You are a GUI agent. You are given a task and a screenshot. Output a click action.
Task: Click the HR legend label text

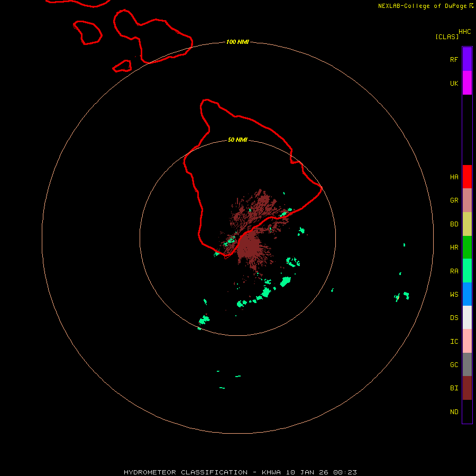pyautogui.click(x=454, y=248)
